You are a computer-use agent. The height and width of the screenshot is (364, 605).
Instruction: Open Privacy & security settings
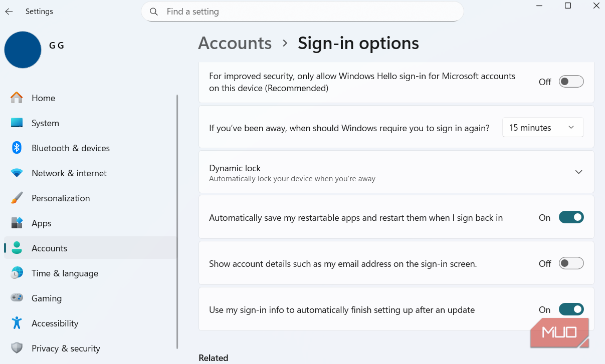tap(90, 348)
